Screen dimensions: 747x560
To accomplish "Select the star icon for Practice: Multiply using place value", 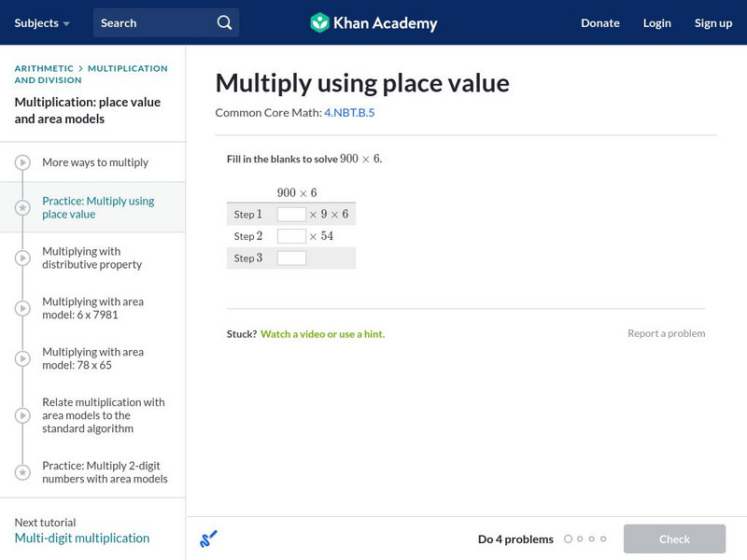I will coord(21,207).
